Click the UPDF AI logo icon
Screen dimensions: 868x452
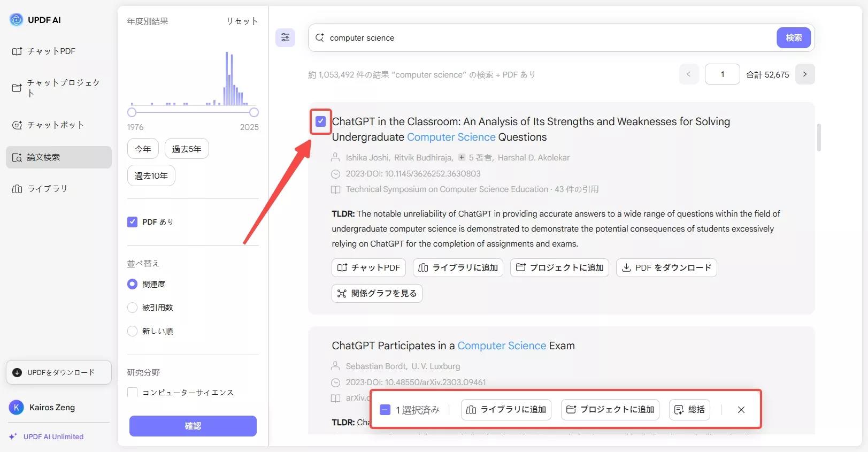(17, 20)
